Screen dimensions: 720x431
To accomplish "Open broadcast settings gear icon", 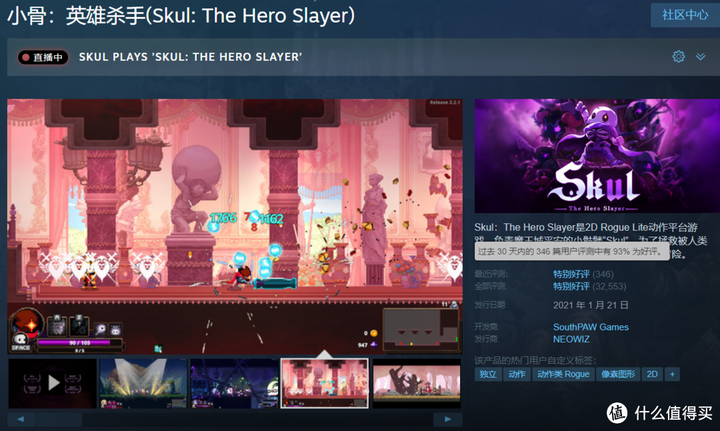I will point(678,56).
